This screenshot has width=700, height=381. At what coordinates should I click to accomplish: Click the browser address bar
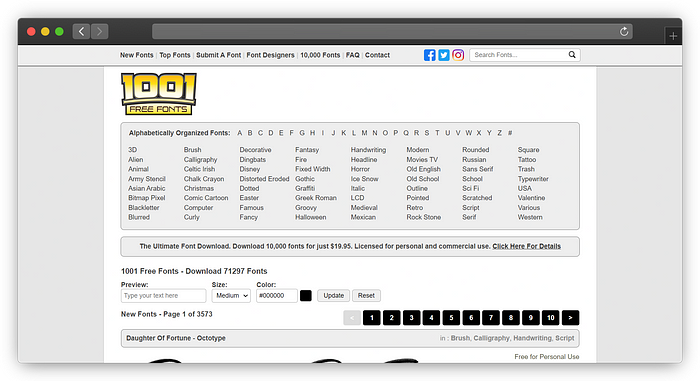coord(392,31)
